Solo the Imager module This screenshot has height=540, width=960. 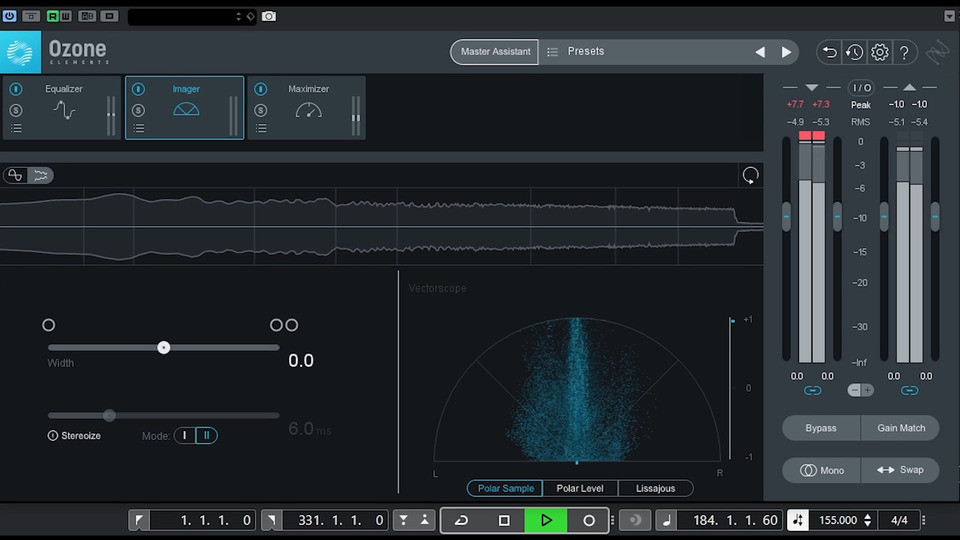[138, 110]
